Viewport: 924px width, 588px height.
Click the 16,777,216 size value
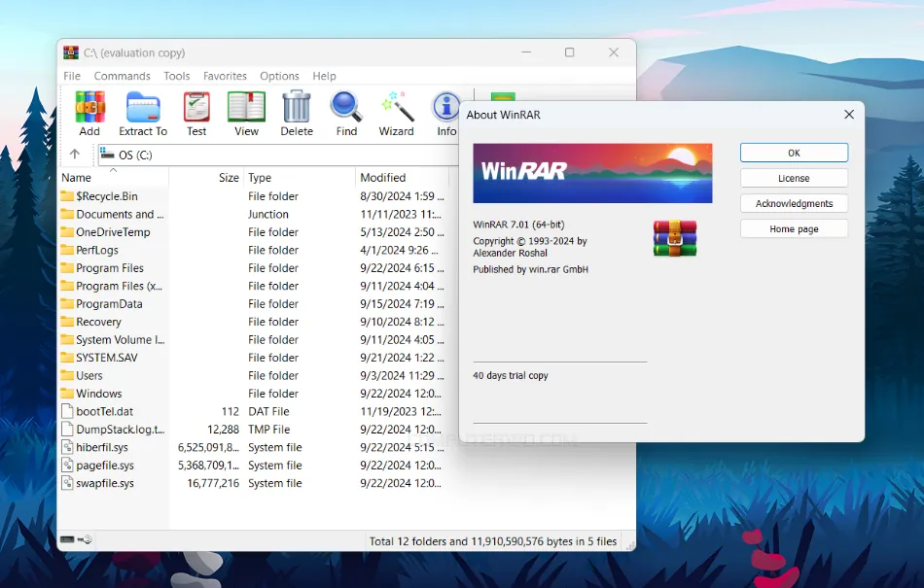[213, 483]
